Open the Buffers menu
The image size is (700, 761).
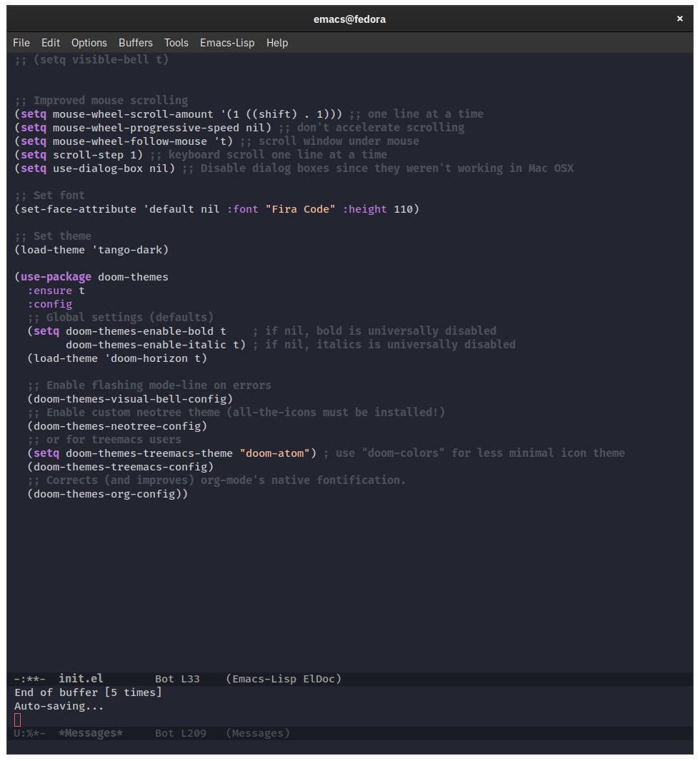point(135,43)
